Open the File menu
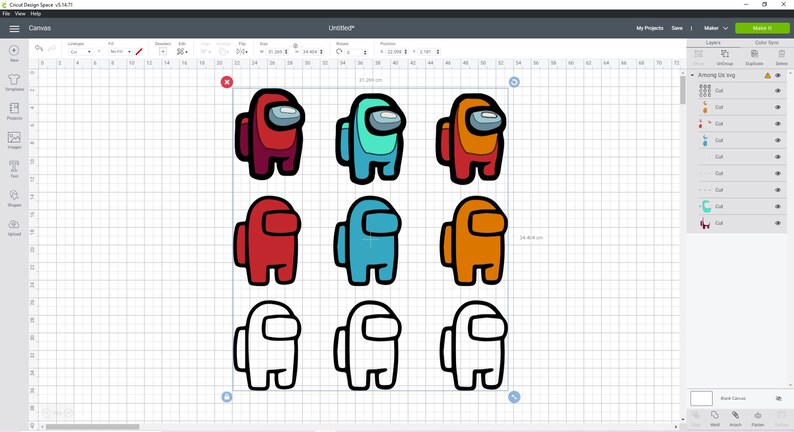Image resolution: width=794 pixels, height=432 pixels. tap(6, 14)
